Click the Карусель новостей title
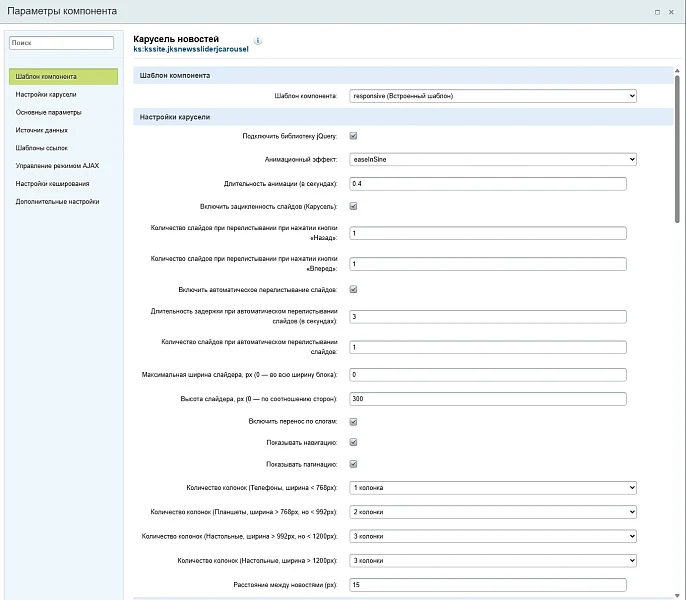686x600 pixels. 176,39
